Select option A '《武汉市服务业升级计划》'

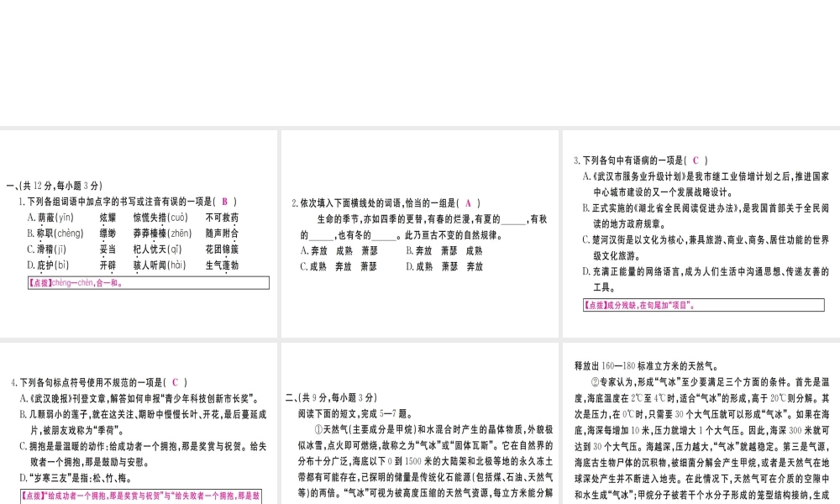706,184
